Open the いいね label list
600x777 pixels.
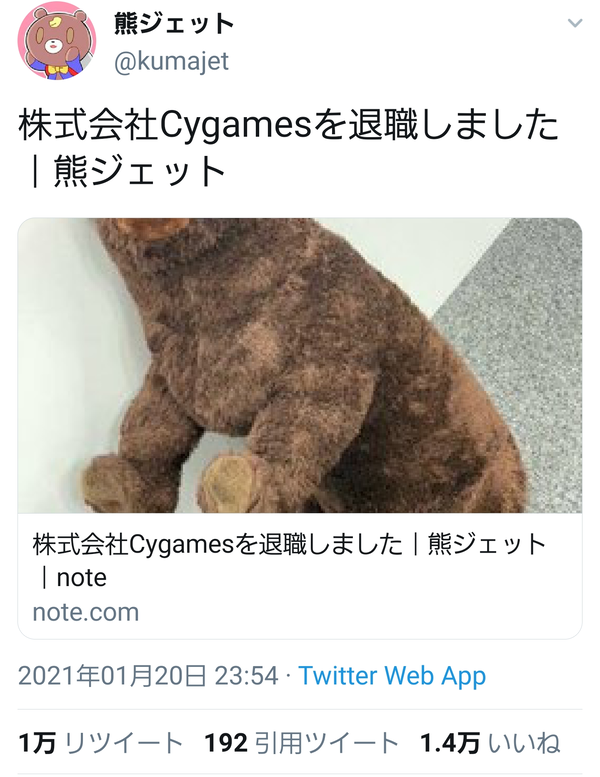524,743
